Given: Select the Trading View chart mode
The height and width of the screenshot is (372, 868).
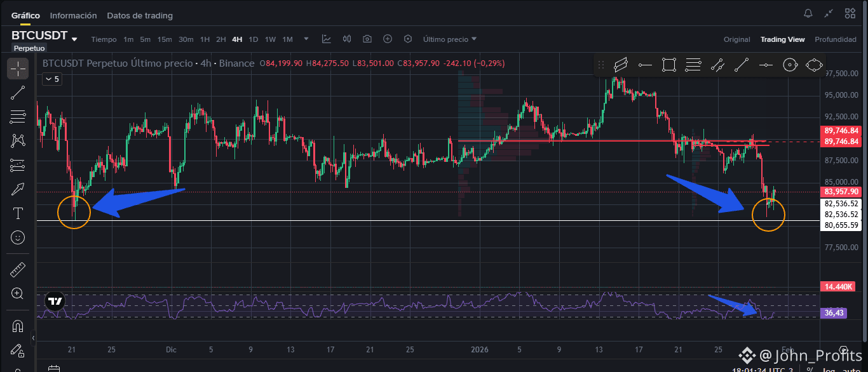Looking at the screenshot, I should 783,39.
